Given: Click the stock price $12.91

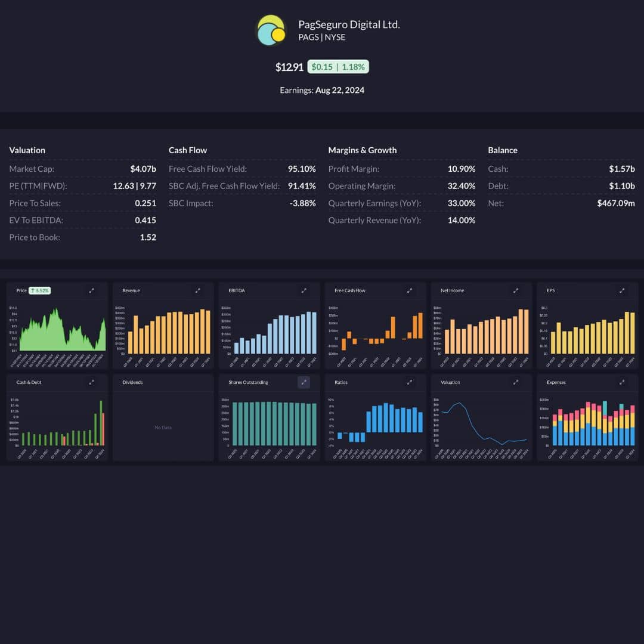Looking at the screenshot, I should 289,67.
